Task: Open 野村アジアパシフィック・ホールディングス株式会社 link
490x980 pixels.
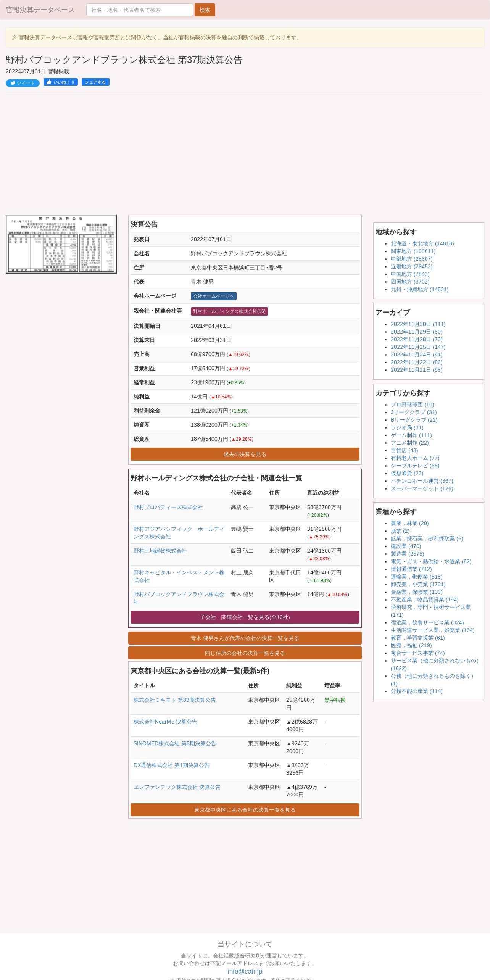Action: point(179,533)
